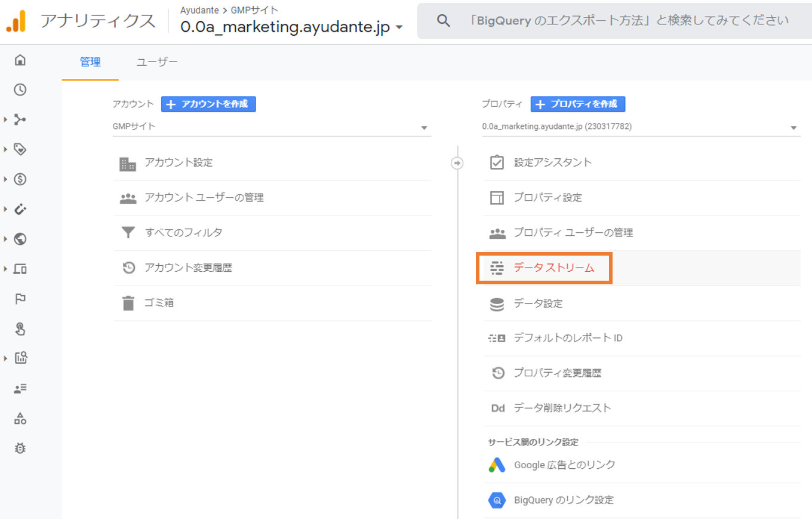Open アカウント ユーザーの管理
This screenshot has height=519, width=812.
pos(273,198)
